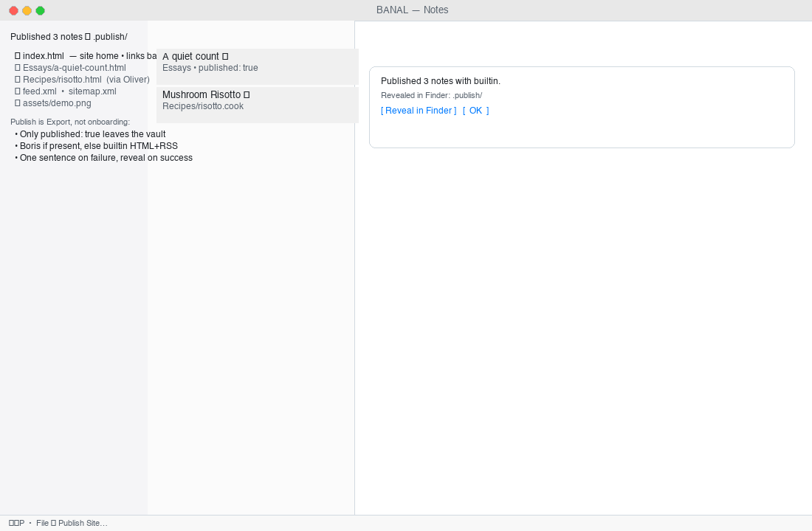Select Essays/a-quiet-count.html in the publish list
Image resolution: width=812 pixels, height=531 pixels.
tap(70, 68)
